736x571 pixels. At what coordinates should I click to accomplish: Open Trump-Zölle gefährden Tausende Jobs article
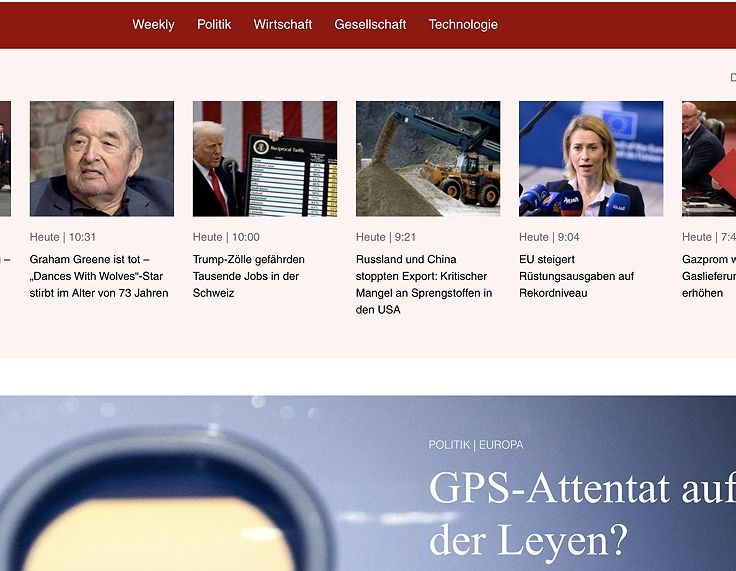click(x=249, y=276)
